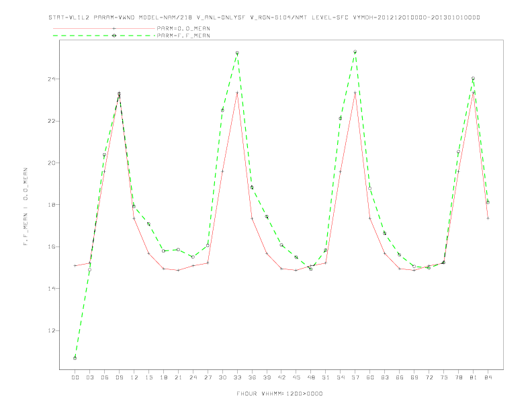
Task: Click the x-axis tick label 81
Action: point(474,377)
